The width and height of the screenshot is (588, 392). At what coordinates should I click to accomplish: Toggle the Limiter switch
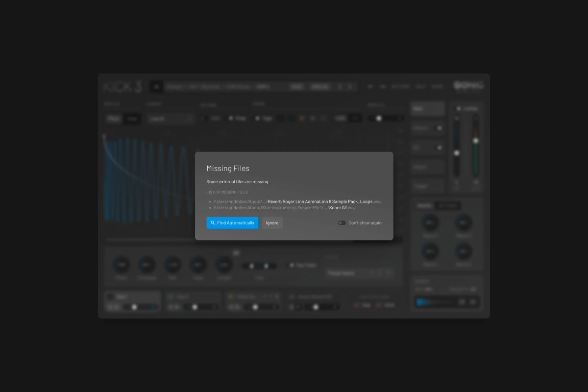point(459,108)
